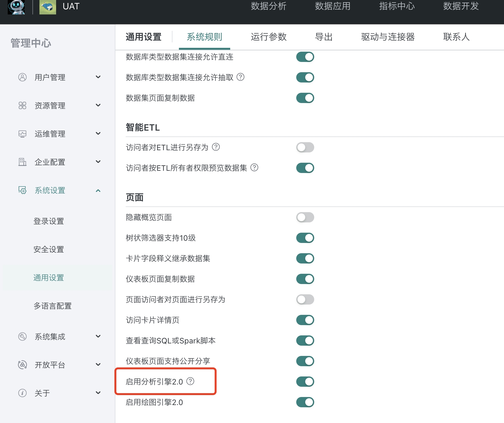Expand 系统集成 chevron
Viewport: 504px width, 423px height.
(98, 336)
